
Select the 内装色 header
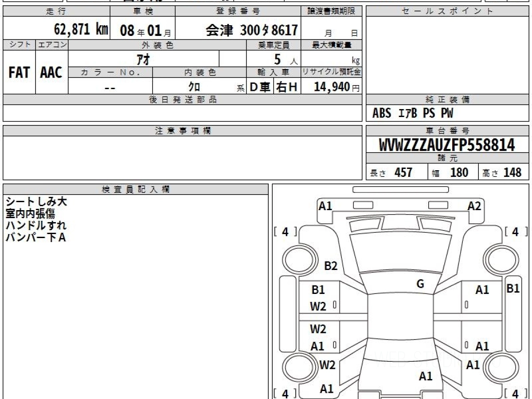pyautogui.click(x=199, y=72)
